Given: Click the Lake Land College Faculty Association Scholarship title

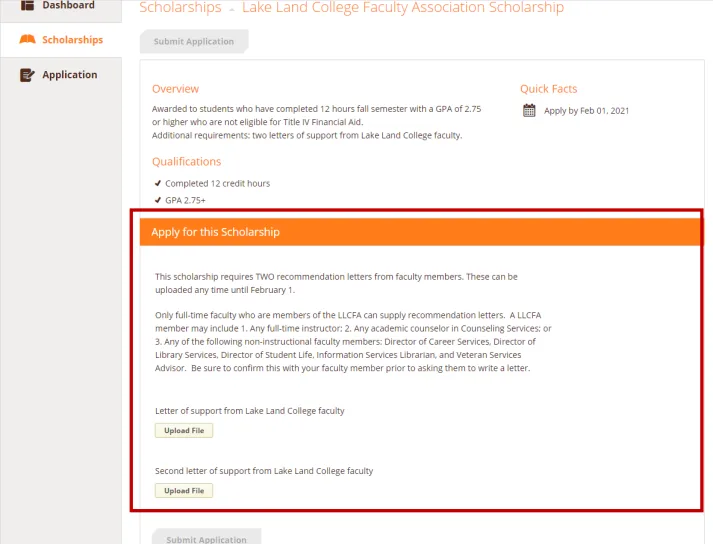Looking at the screenshot, I should (x=403, y=7).
